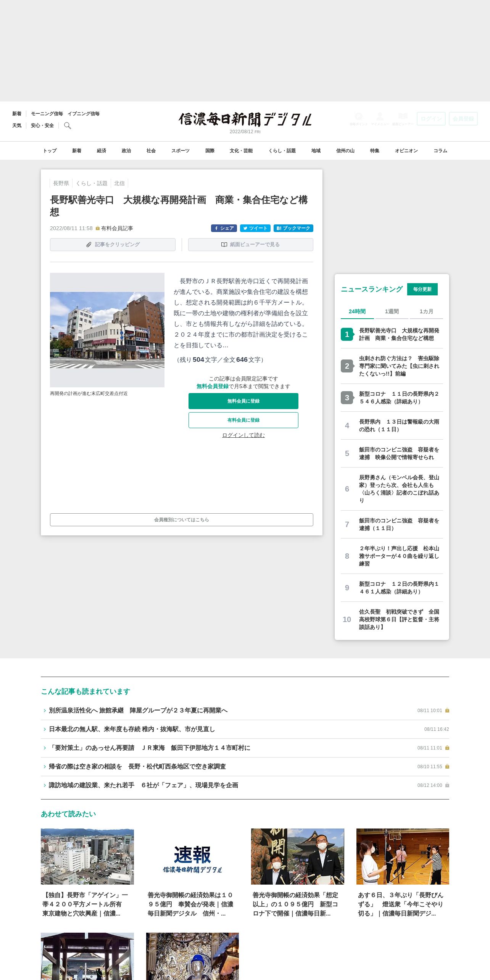Open the 特集 nav item
The width and height of the screenshot is (490, 980).
pos(375,151)
